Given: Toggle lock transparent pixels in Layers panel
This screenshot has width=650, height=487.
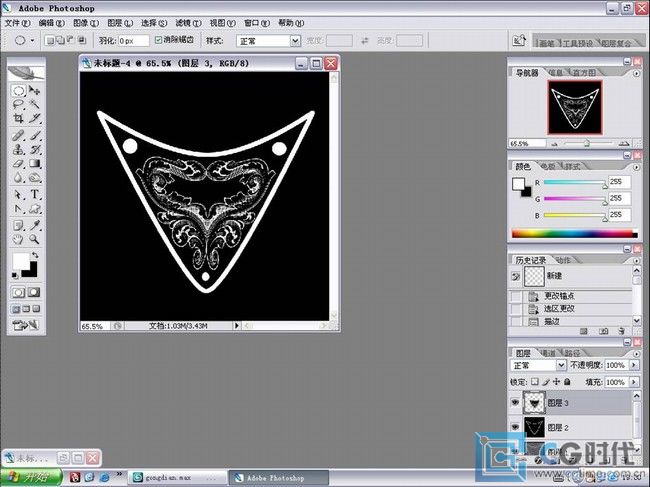Looking at the screenshot, I should [x=535, y=382].
